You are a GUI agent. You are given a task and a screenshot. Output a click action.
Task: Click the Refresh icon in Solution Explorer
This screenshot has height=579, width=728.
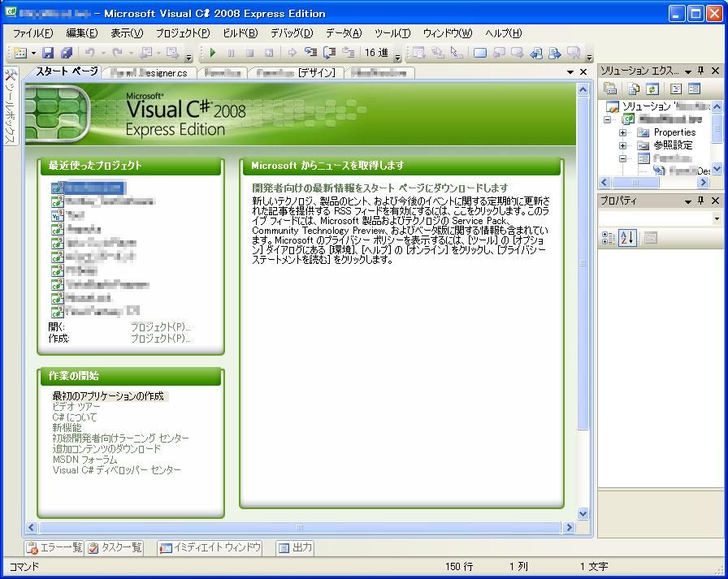point(652,89)
